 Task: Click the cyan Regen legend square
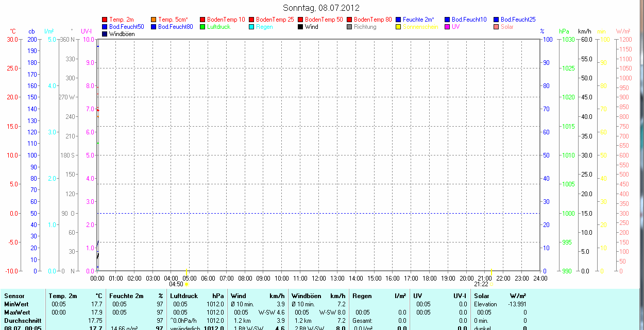click(252, 27)
